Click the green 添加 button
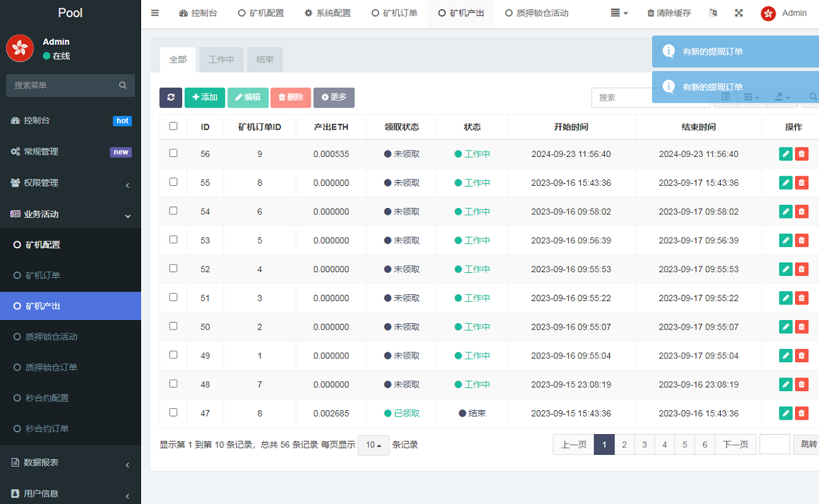Screen dimensions: 819x504 [x=205, y=98]
